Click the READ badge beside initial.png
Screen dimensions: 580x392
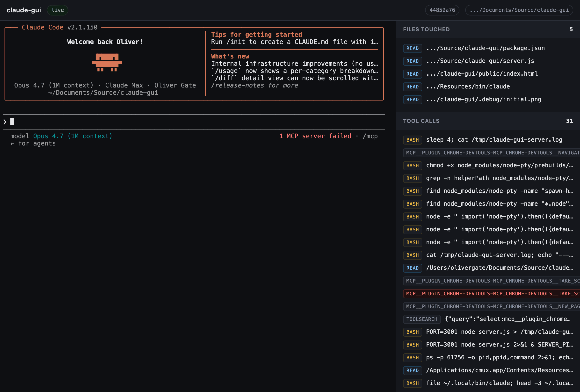click(x=412, y=99)
